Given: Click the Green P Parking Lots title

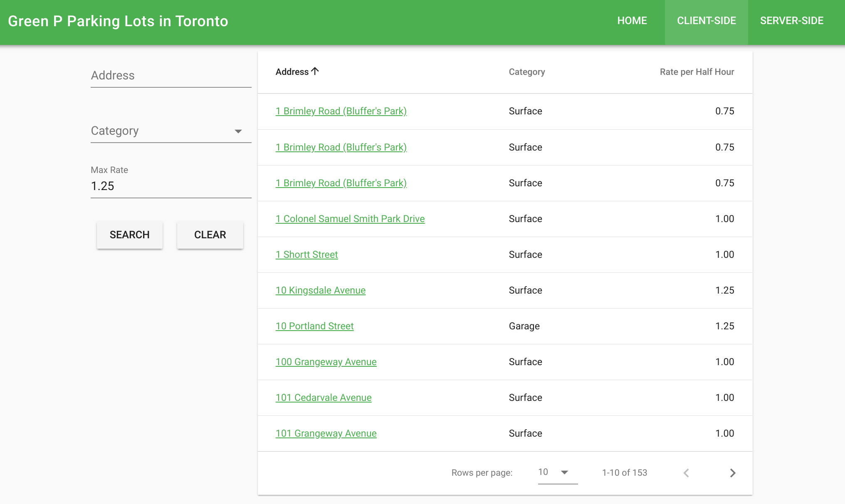Looking at the screenshot, I should point(118,21).
